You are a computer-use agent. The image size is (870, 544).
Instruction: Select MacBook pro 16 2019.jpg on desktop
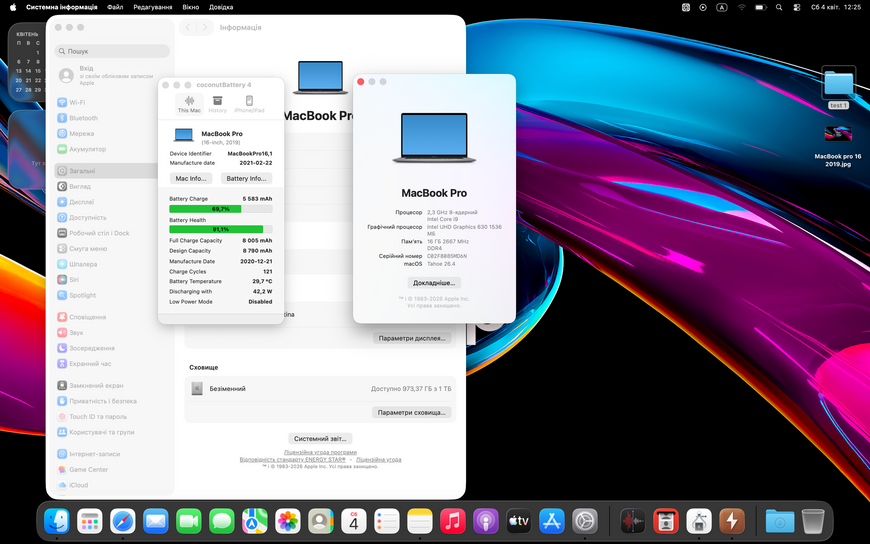tap(838, 146)
